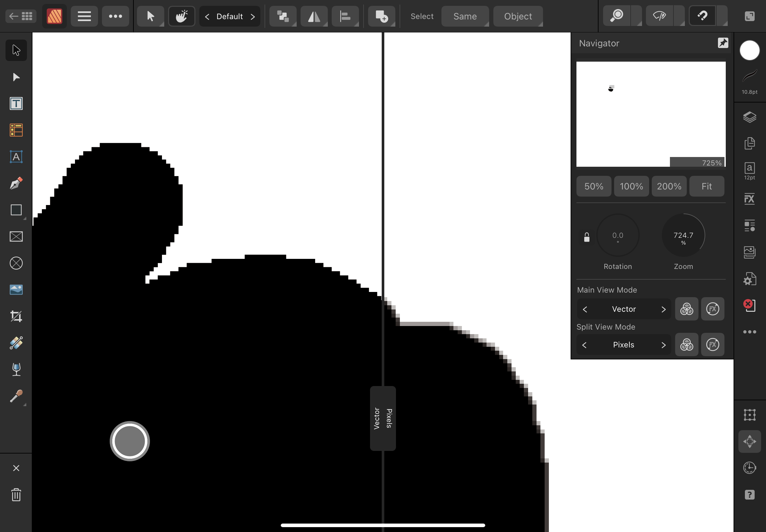Select the Picture Frame Ellipse tool
766x532 pixels.
coord(16,263)
